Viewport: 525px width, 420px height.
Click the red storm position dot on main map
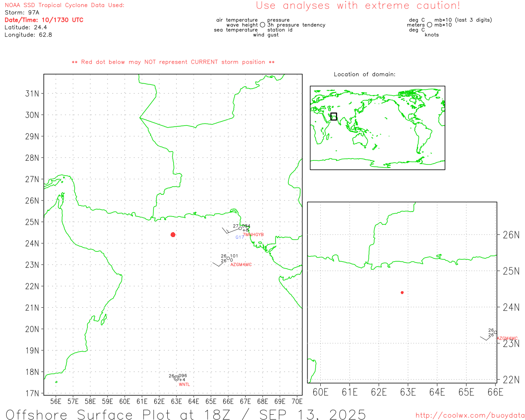point(173,235)
